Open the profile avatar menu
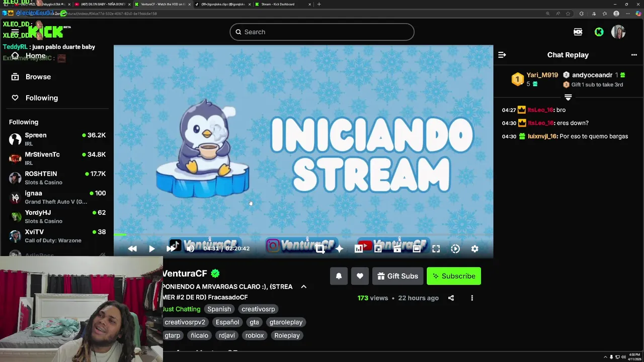This screenshot has height=362, width=644. tap(618, 32)
